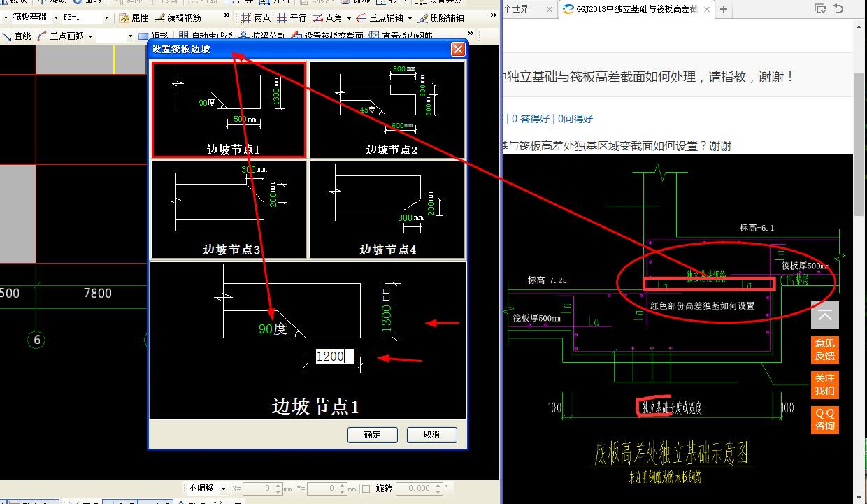Increment rotation angle spinner up arrow

(437, 485)
